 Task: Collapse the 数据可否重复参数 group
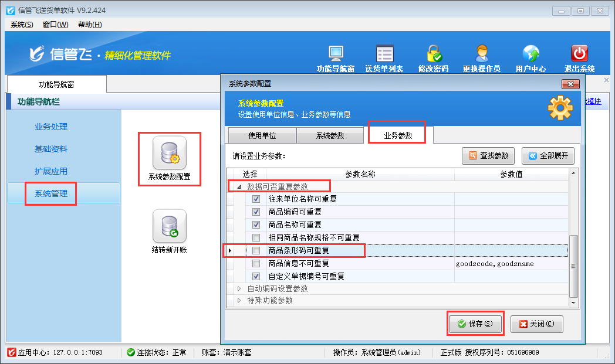[239, 186]
